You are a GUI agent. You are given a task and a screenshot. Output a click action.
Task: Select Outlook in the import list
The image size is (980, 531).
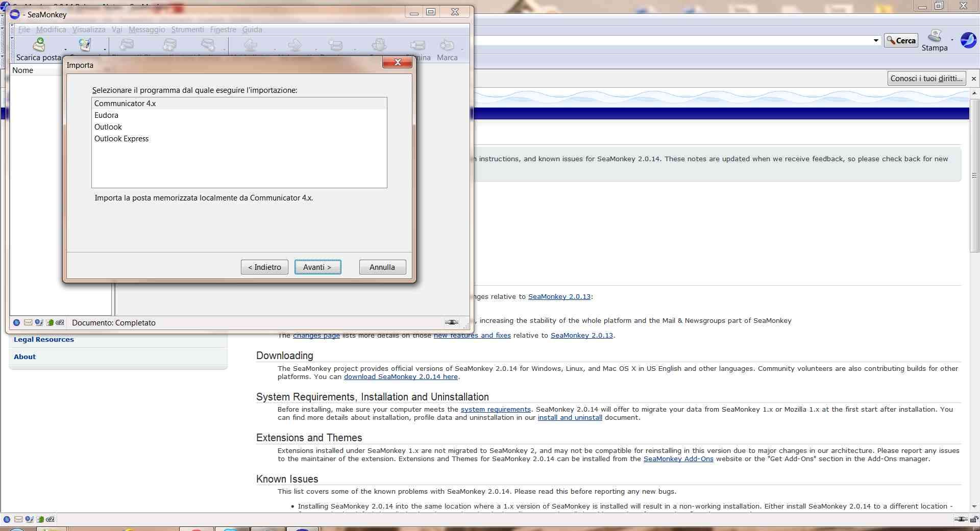(x=239, y=127)
